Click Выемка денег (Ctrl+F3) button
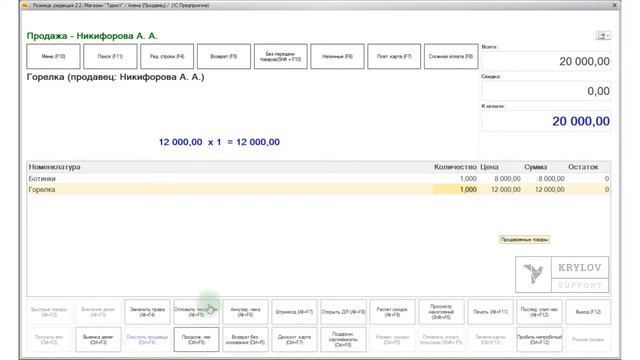Viewport: 640px width, 360px height. click(98, 340)
